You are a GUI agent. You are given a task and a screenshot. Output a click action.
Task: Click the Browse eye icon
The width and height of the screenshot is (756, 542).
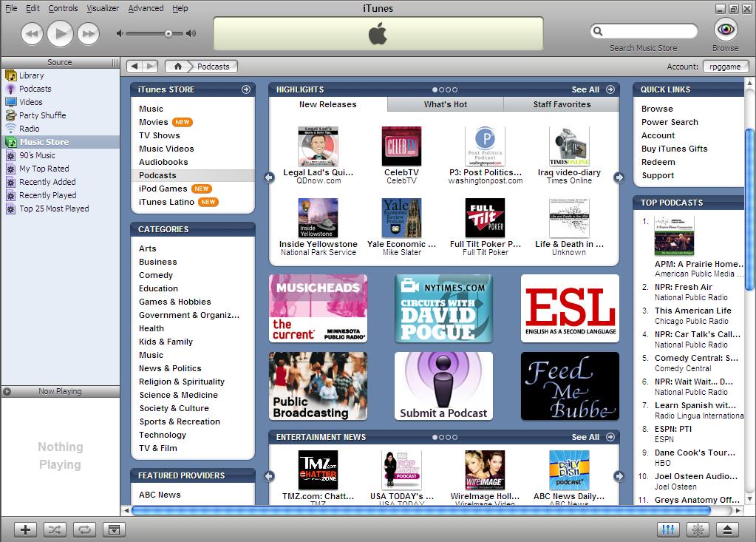(726, 30)
